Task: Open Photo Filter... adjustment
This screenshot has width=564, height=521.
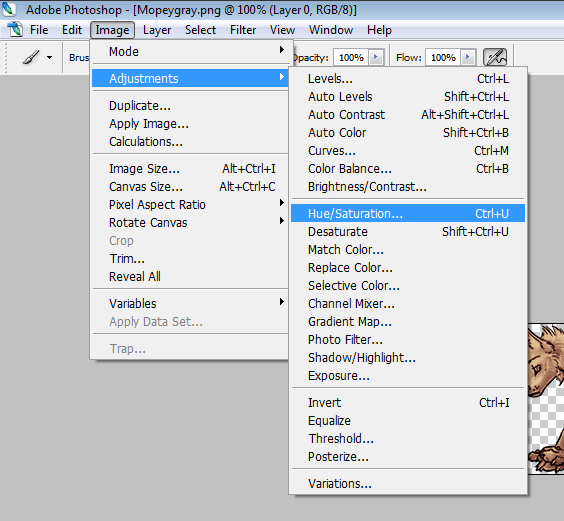Action: (x=408, y=339)
